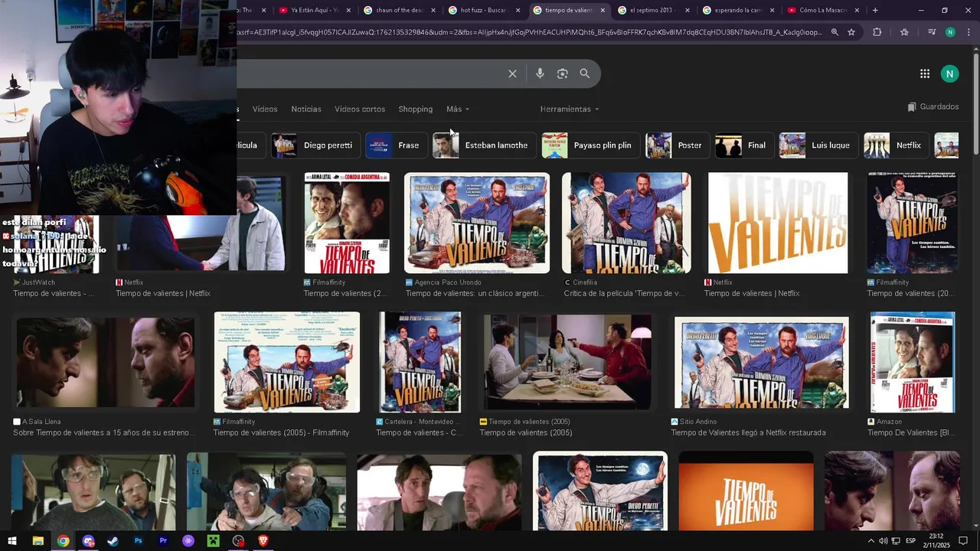Click the magnifier search submit icon
Screen dimensions: 980x551
[585, 73]
